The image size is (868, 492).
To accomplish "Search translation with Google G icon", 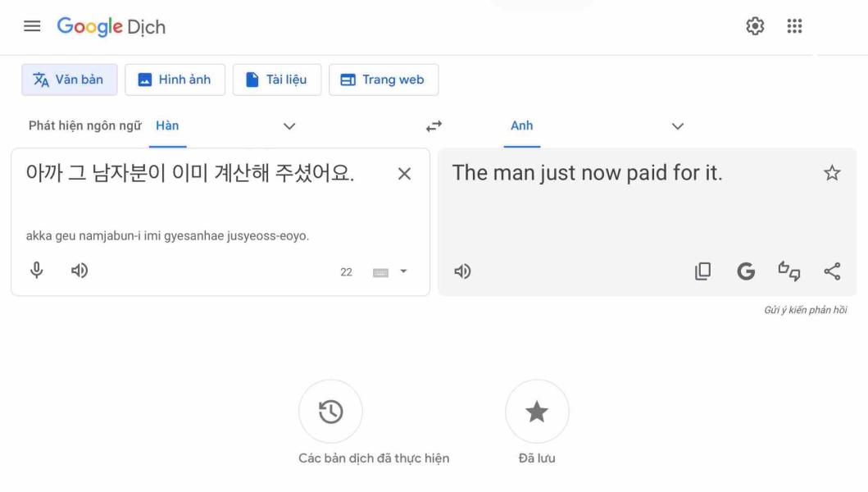I will [x=746, y=271].
